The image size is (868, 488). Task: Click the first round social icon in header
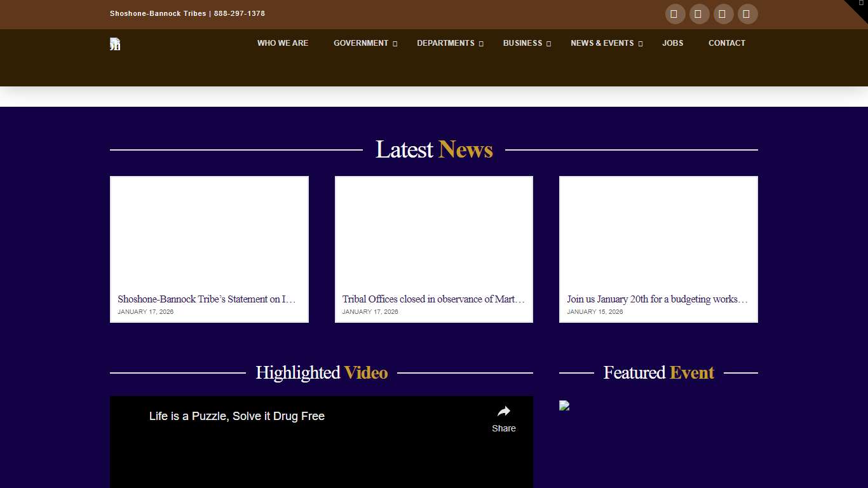tap(675, 14)
